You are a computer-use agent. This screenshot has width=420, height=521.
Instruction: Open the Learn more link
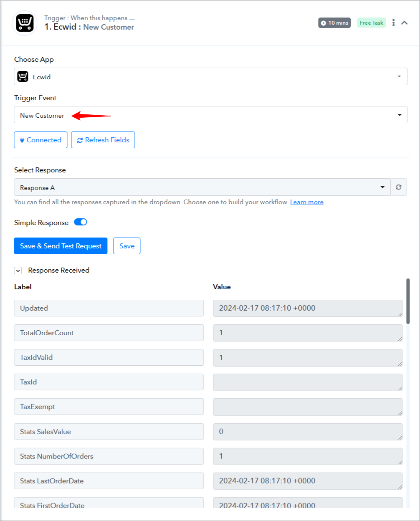(x=307, y=202)
